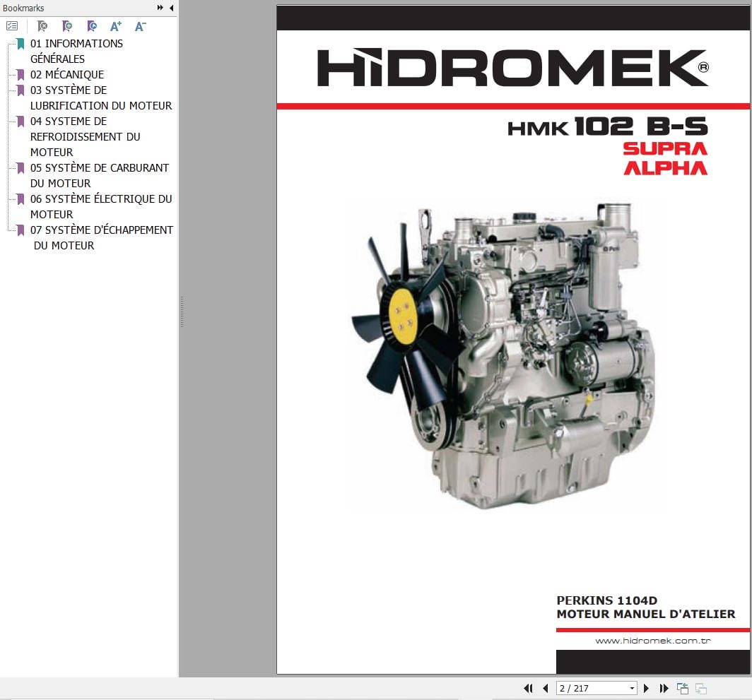This screenshot has width=752, height=700.
Task: Click the HIDROMEK logo on the page
Action: tap(512, 68)
